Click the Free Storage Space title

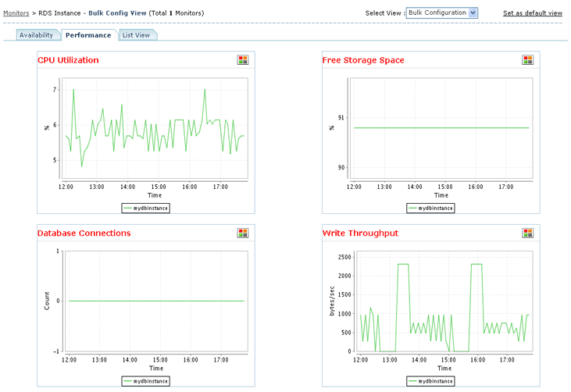click(363, 60)
